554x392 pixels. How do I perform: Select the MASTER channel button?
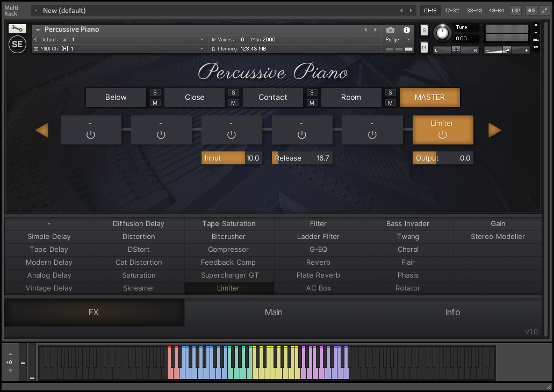[x=429, y=97]
